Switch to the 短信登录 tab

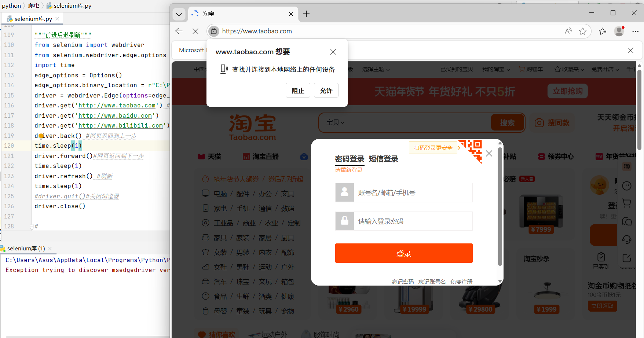(384, 159)
